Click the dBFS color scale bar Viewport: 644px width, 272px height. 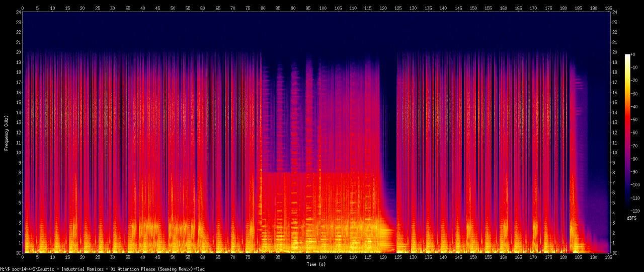[627, 132]
